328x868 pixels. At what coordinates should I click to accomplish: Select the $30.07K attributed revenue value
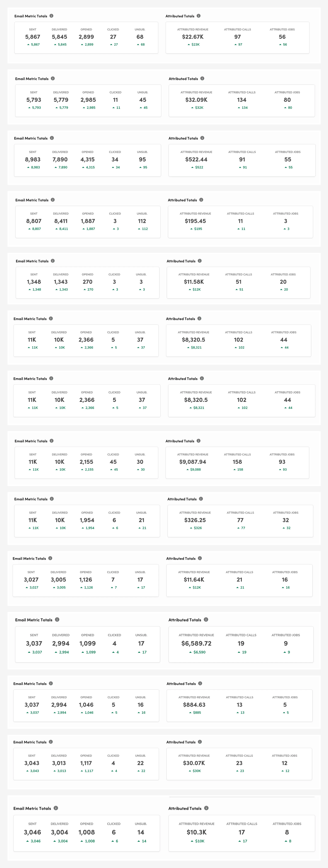[x=194, y=763]
